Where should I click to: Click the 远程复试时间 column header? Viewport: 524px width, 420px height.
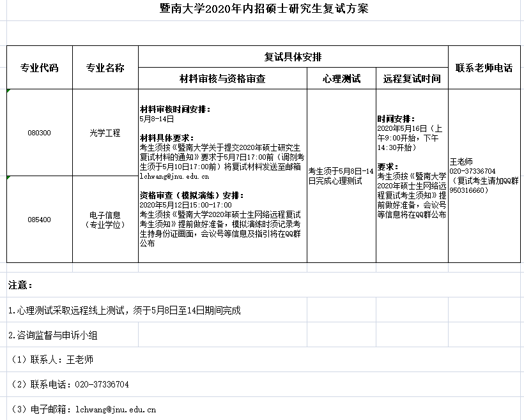click(x=412, y=79)
